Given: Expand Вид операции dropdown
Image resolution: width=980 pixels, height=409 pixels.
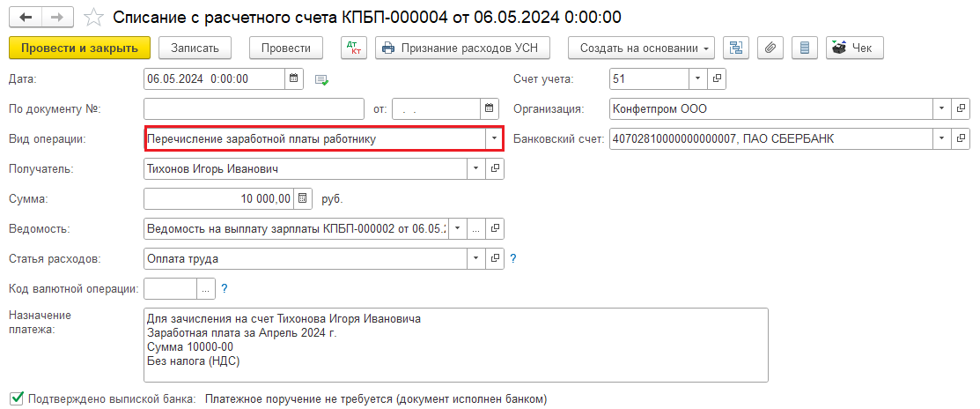Looking at the screenshot, I should (494, 139).
